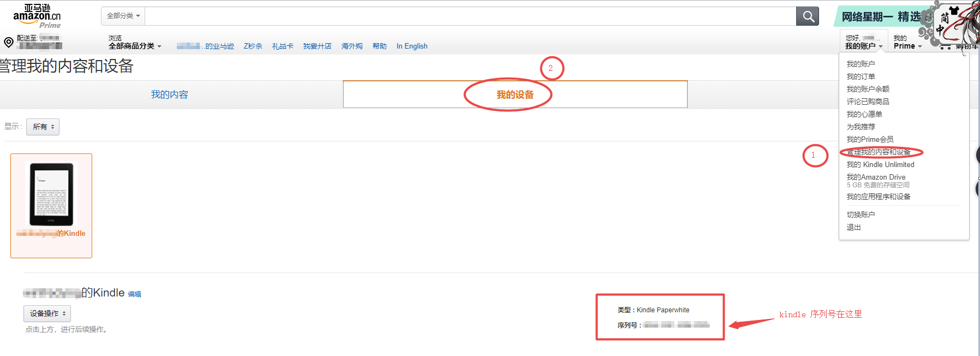The width and height of the screenshot is (980, 356).
Task: Open the Z秒杀 link
Action: [x=253, y=46]
